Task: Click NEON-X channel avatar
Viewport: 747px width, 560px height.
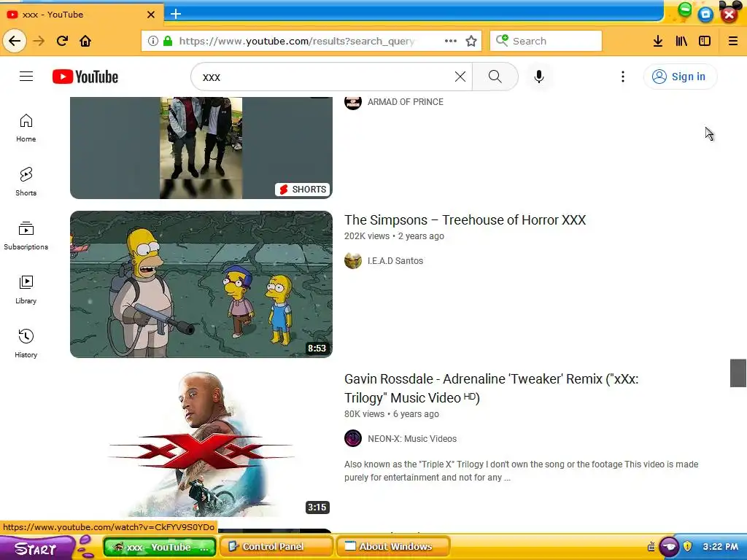Action: click(353, 438)
